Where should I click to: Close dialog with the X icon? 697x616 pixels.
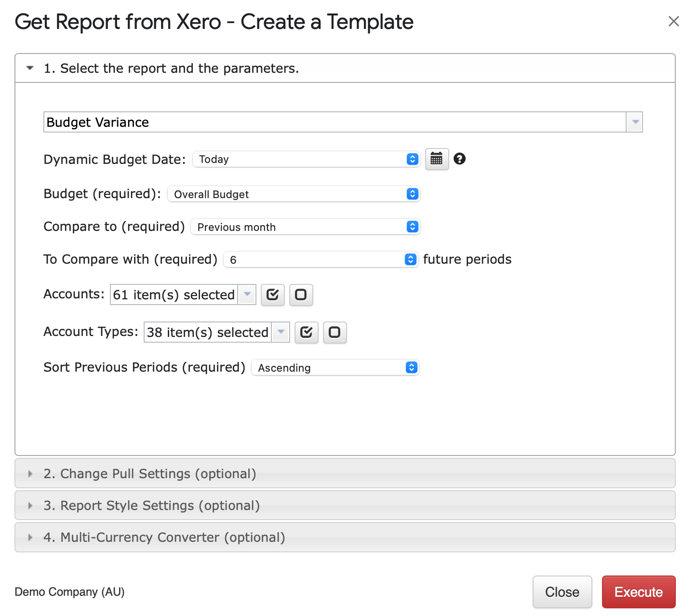pos(673,21)
